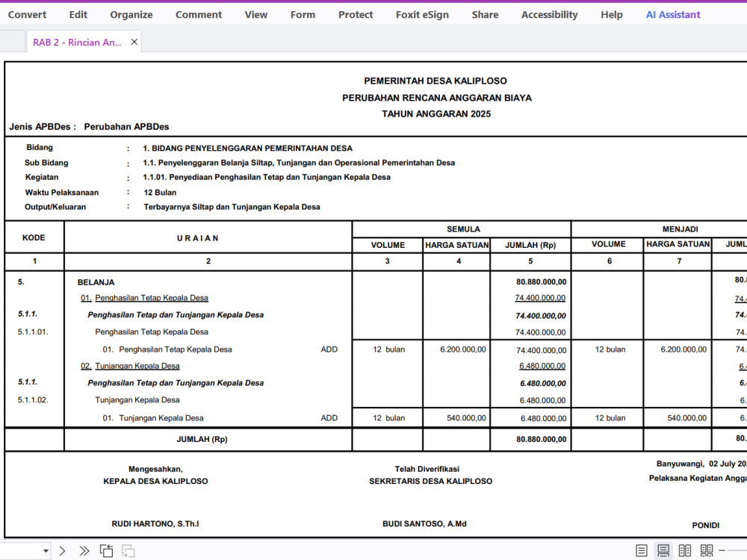Open the Help ribbon tab

tap(612, 15)
